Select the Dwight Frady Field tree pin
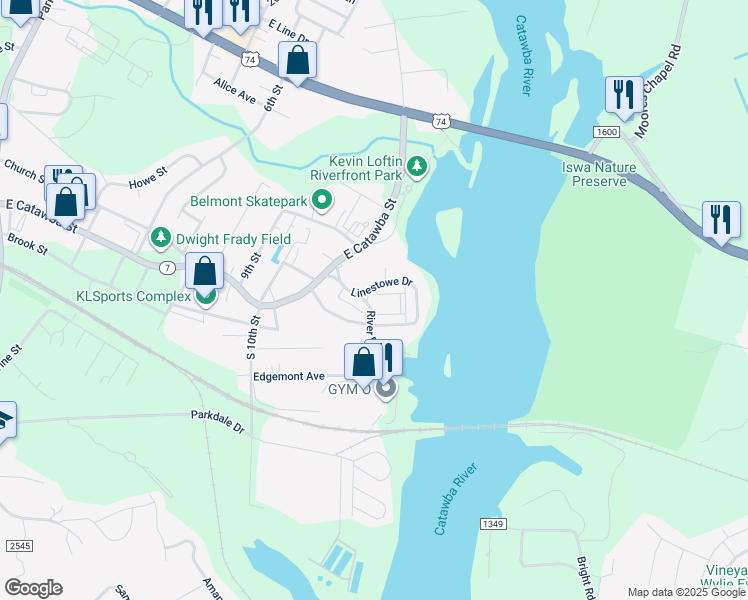The width and height of the screenshot is (748, 600). 161,237
